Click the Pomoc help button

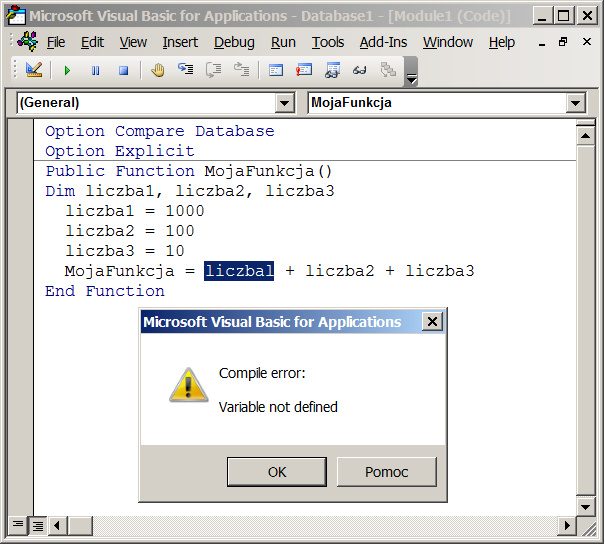tap(387, 472)
